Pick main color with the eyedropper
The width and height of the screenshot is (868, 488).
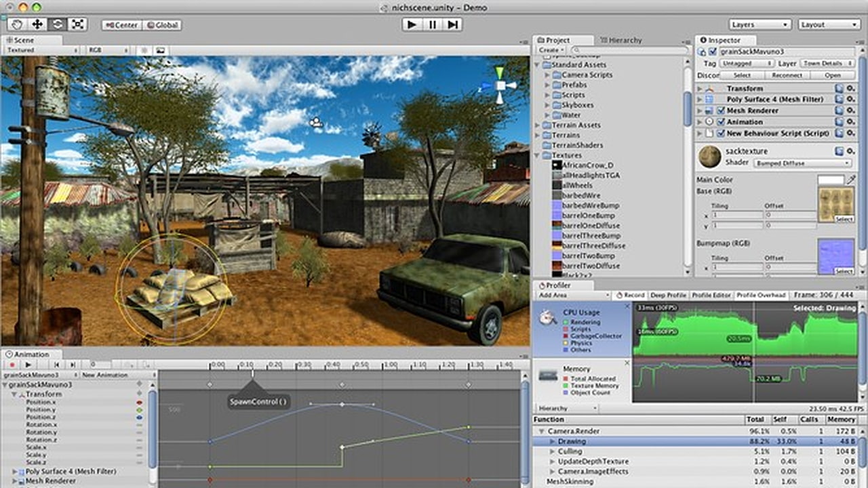click(851, 180)
